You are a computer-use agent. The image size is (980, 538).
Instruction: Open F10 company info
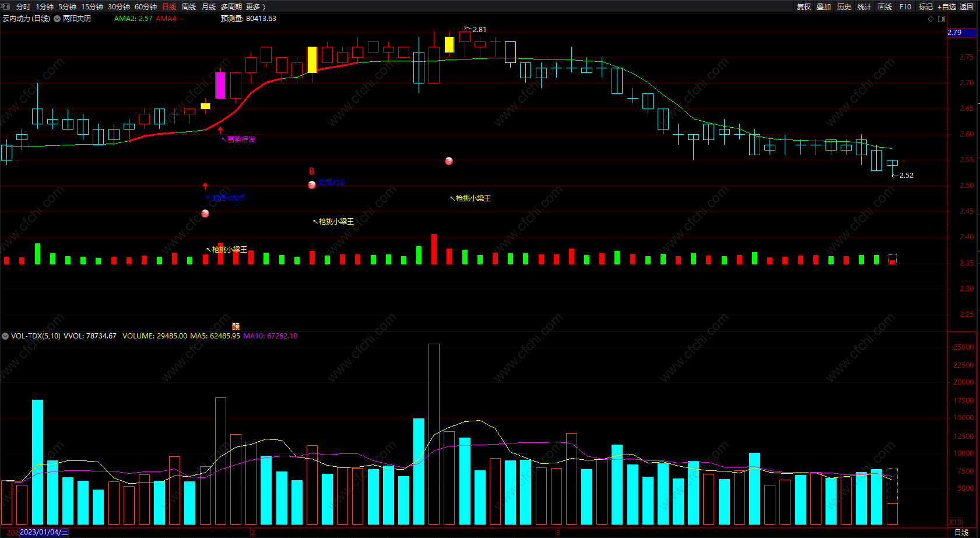coord(905,6)
